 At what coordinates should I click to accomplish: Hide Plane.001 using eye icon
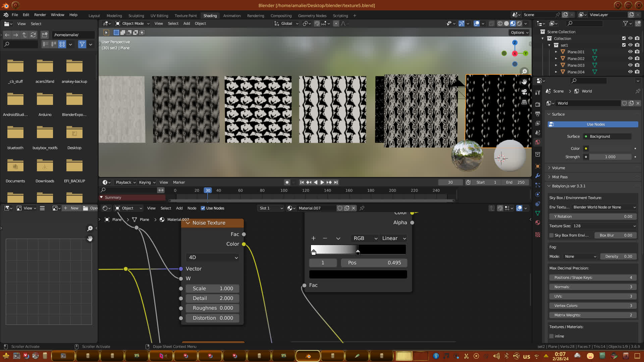point(630,52)
